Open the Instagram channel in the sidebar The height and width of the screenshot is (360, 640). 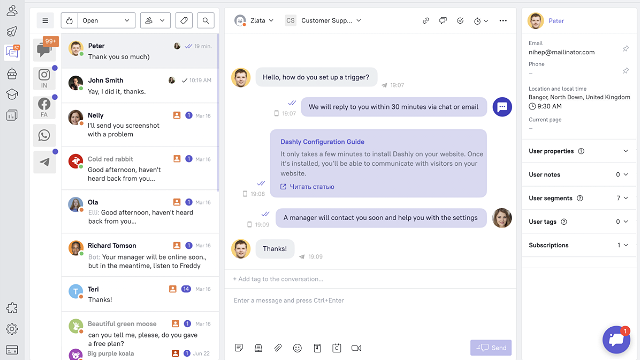tap(44, 78)
